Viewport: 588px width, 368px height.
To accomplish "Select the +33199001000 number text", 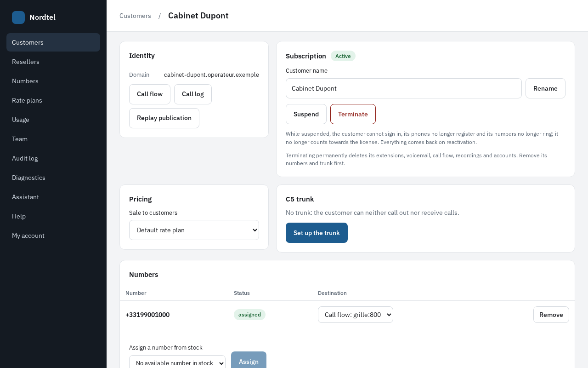I will coord(147,315).
